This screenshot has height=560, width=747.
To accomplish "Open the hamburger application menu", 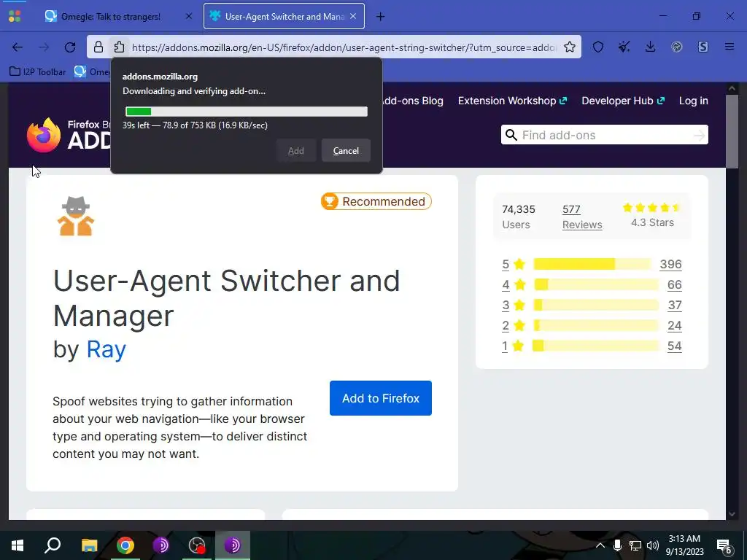I will click(x=729, y=47).
